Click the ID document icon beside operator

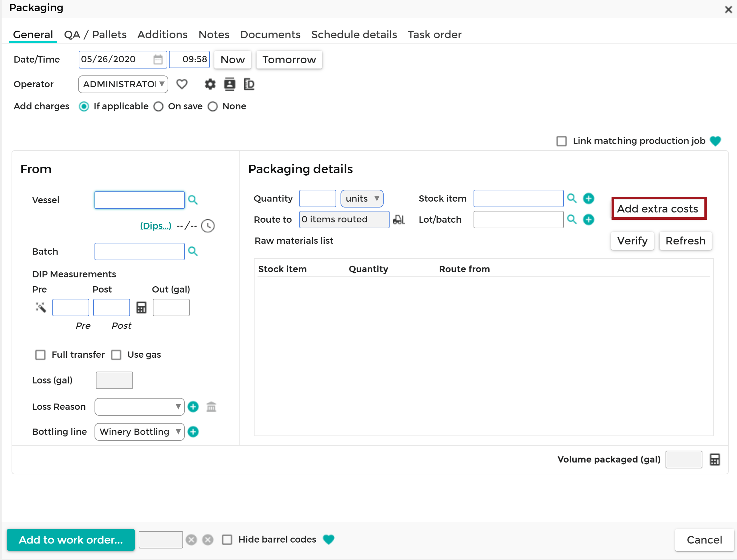(x=249, y=84)
